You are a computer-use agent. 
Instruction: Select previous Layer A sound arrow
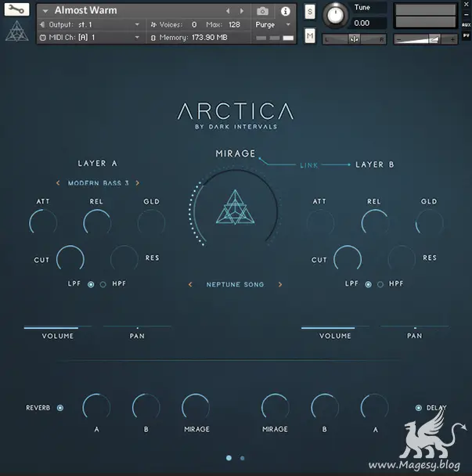(58, 182)
